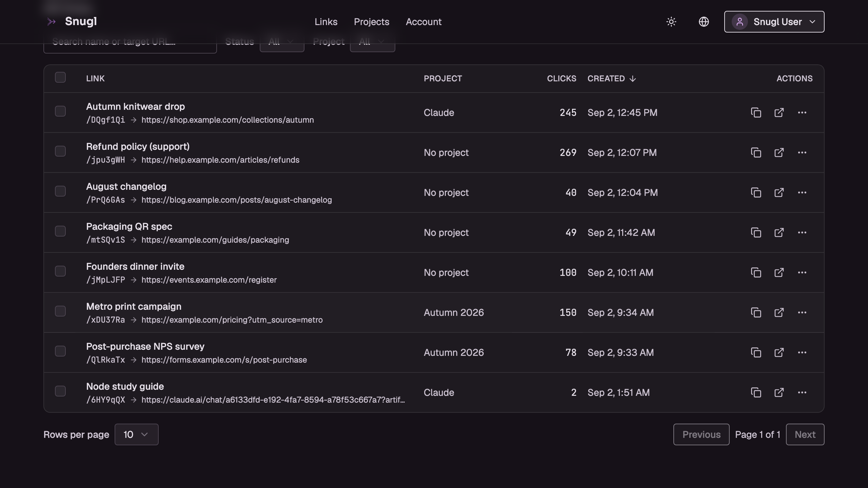This screenshot has width=868, height=488.
Task: Click the Sep 2, 10:11 AM date
Action: tap(620, 272)
